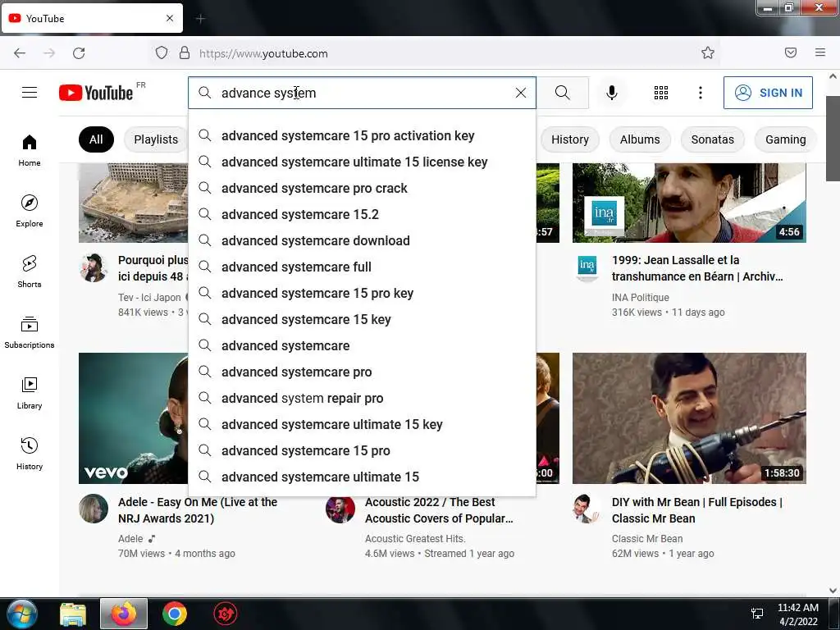Screen dimensions: 840x630
Task: Open the Classic Mr Bean channel name
Action: (647, 539)
